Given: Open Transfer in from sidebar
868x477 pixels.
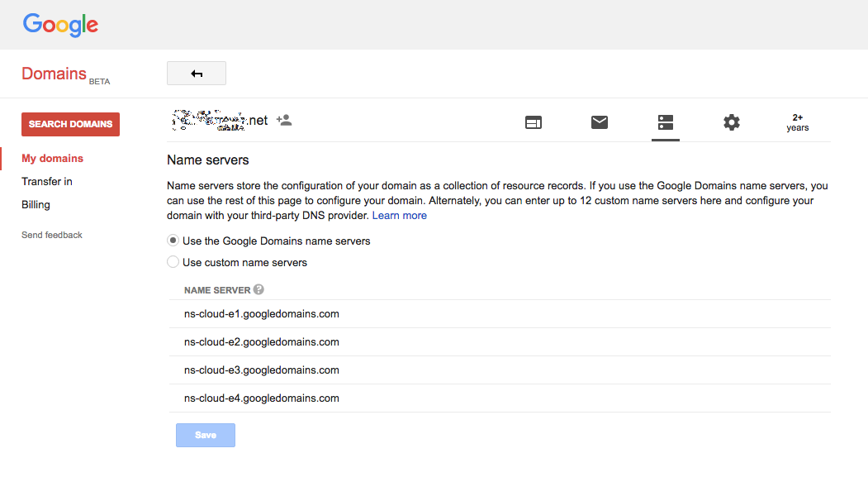Looking at the screenshot, I should [x=47, y=182].
